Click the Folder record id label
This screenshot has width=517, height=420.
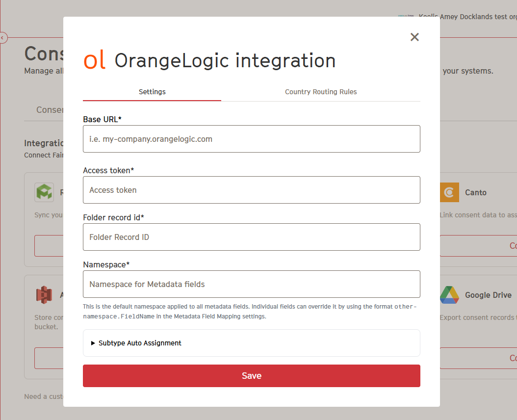(113, 218)
